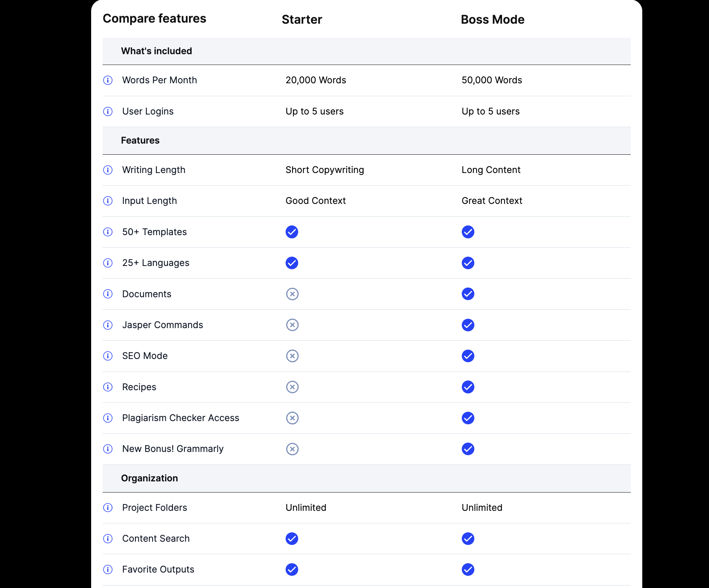Click the Project Folders feature label

154,508
